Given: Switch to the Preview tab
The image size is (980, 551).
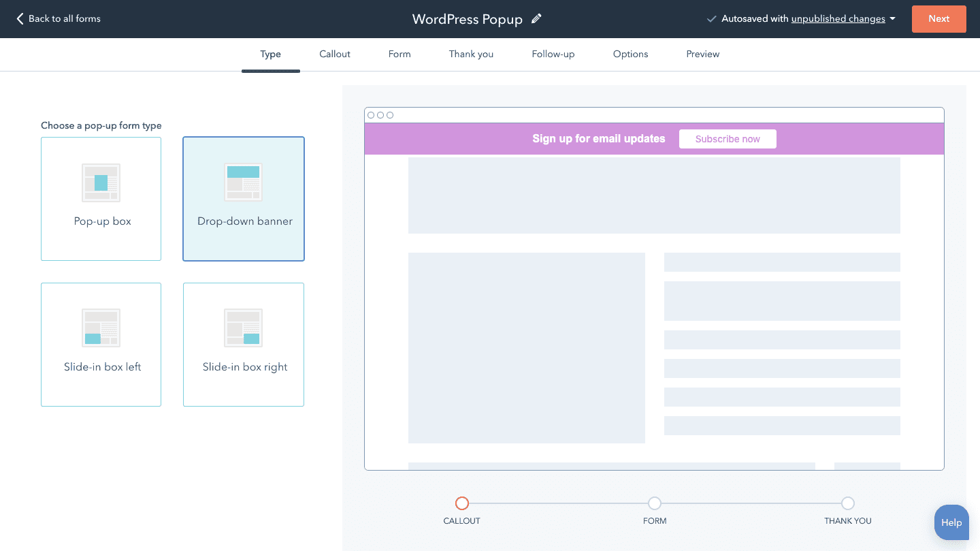Looking at the screenshot, I should pyautogui.click(x=703, y=54).
